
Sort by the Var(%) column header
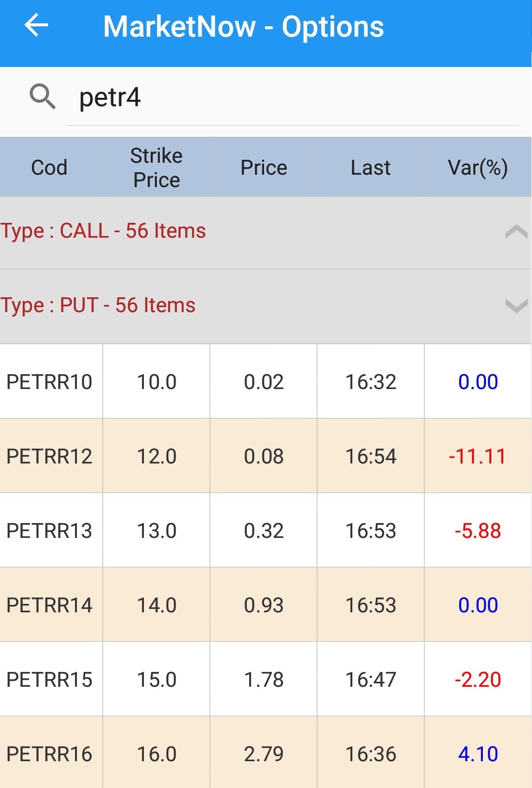point(478,168)
